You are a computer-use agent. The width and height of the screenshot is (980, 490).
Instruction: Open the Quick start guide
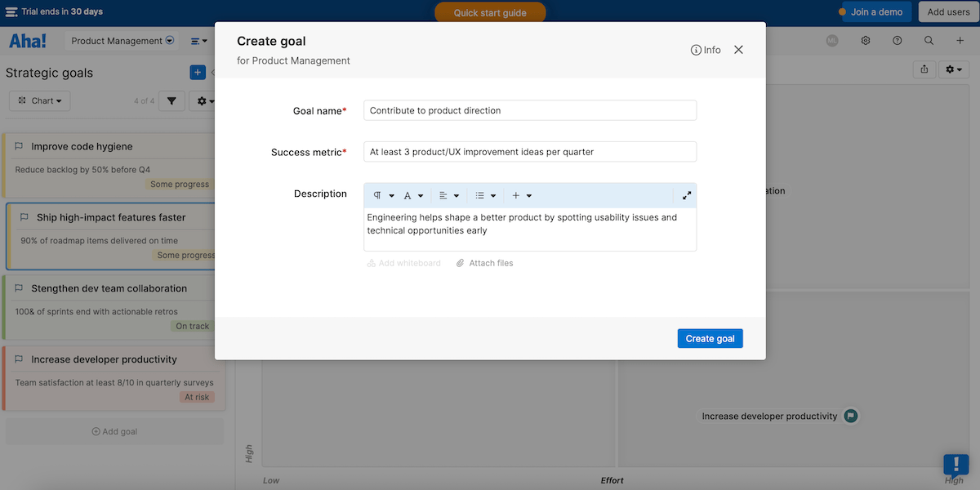(490, 13)
